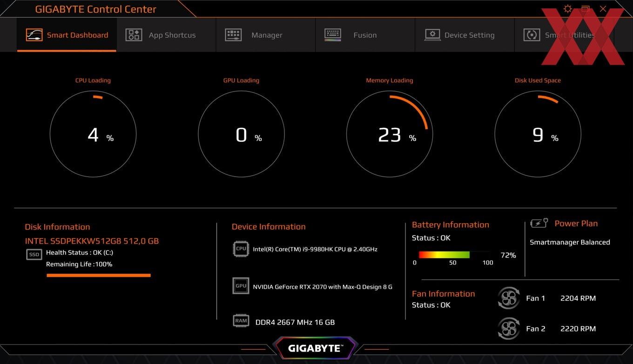The width and height of the screenshot is (633, 364).
Task: Click the Device Setting laptop icon
Action: coord(432,35)
